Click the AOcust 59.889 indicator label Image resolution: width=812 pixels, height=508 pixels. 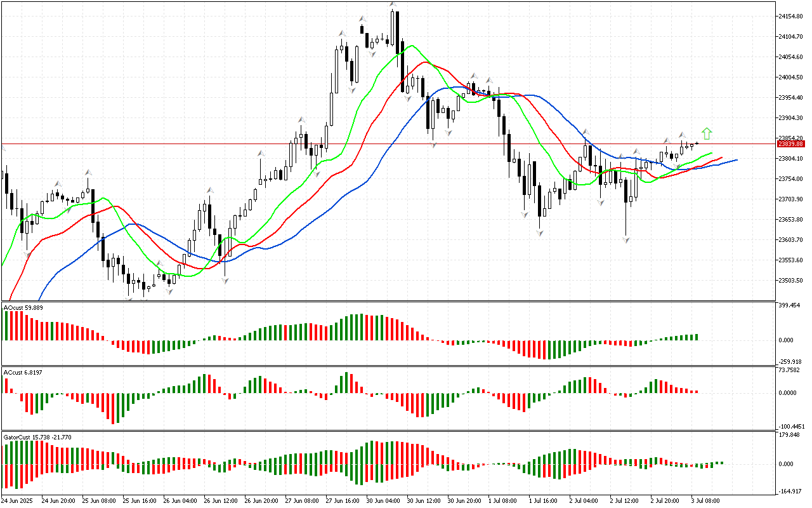[23, 307]
